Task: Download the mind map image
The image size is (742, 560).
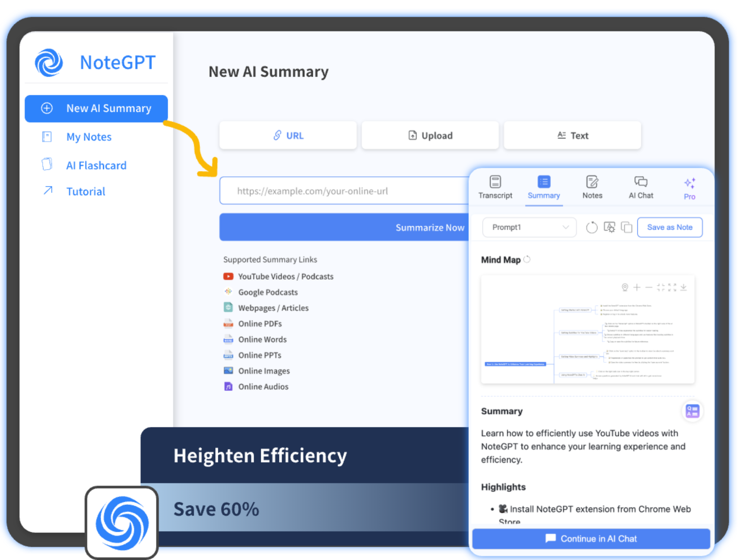Action: point(683,287)
